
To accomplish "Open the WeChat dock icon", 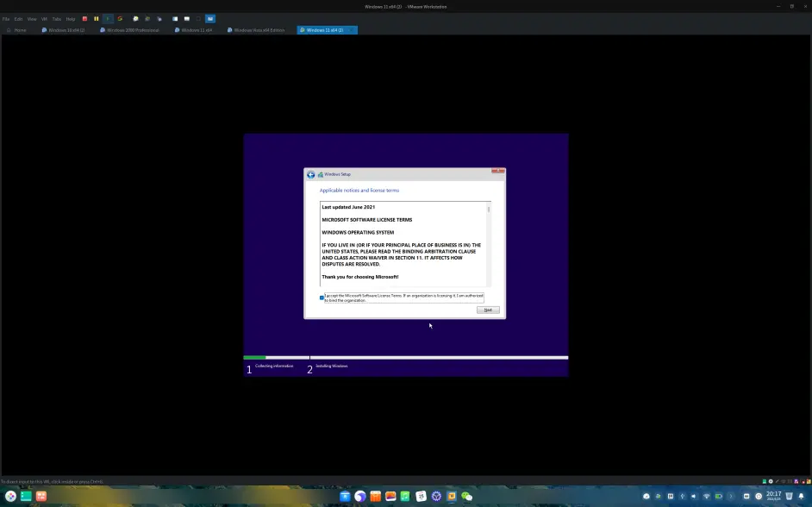I will [x=467, y=496].
